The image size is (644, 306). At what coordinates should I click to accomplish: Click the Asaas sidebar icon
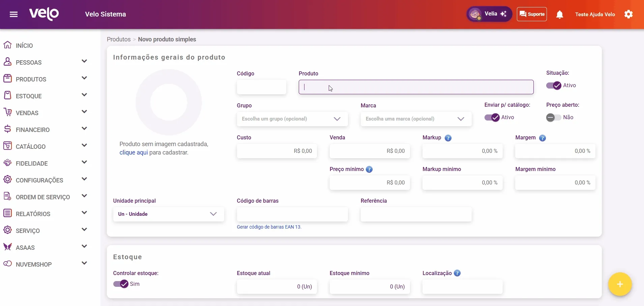pyautogui.click(x=7, y=247)
